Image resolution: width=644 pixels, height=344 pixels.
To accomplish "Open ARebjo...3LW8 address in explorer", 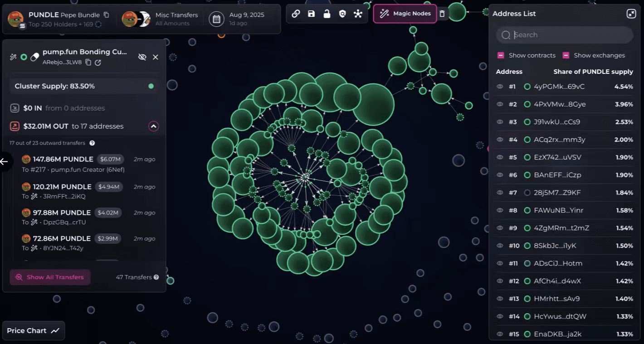I will pos(98,62).
